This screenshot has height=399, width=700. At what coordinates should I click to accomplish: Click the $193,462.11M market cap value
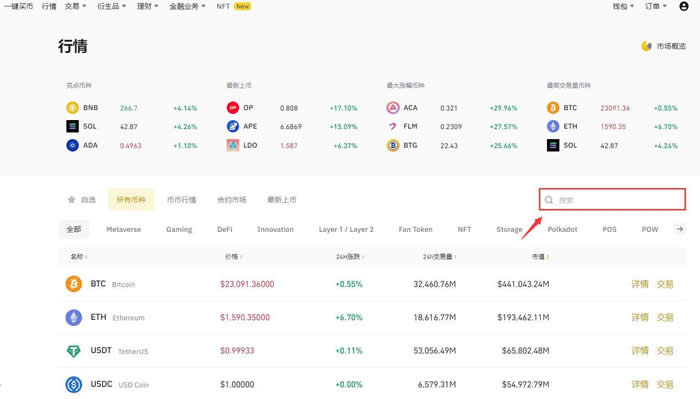pos(523,317)
